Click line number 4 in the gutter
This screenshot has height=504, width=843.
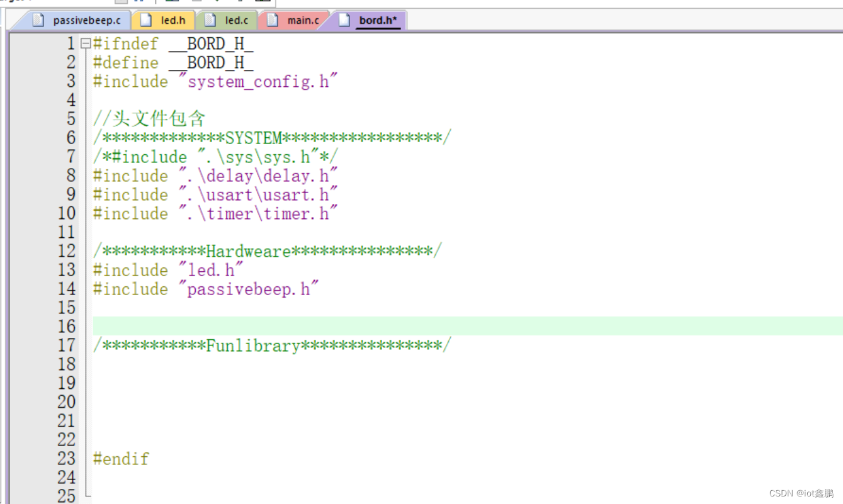tap(71, 100)
